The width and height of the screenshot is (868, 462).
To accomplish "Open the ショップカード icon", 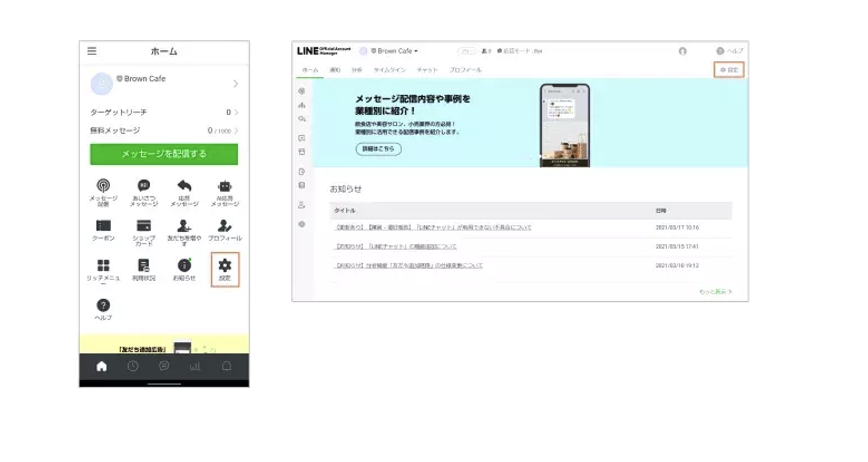I will [x=144, y=226].
